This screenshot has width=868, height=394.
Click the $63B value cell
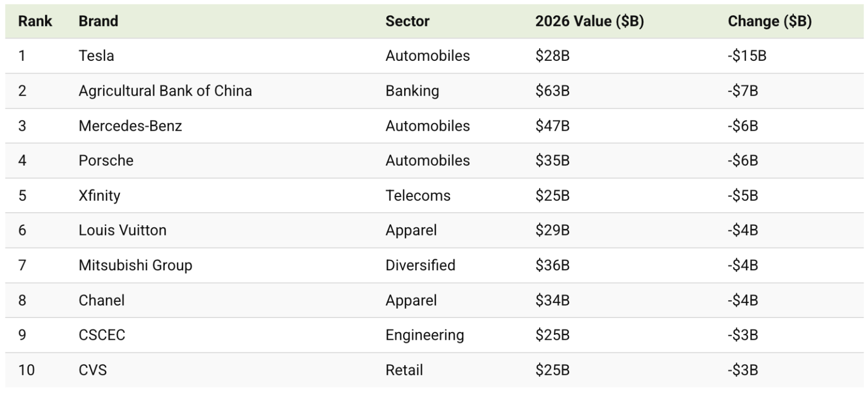[552, 91]
